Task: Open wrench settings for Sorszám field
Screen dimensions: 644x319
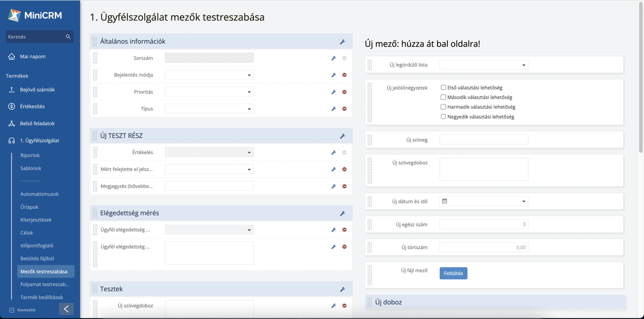Action: (x=333, y=58)
